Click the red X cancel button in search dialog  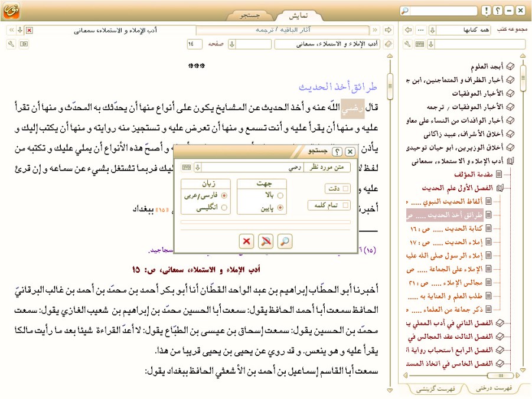[247, 241]
